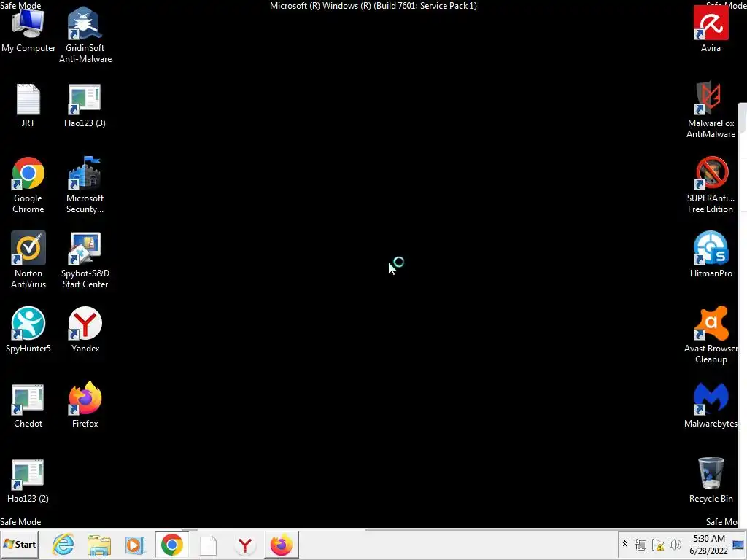This screenshot has width=747, height=560.
Task: Open the Action Center flag icon
Action: (658, 545)
